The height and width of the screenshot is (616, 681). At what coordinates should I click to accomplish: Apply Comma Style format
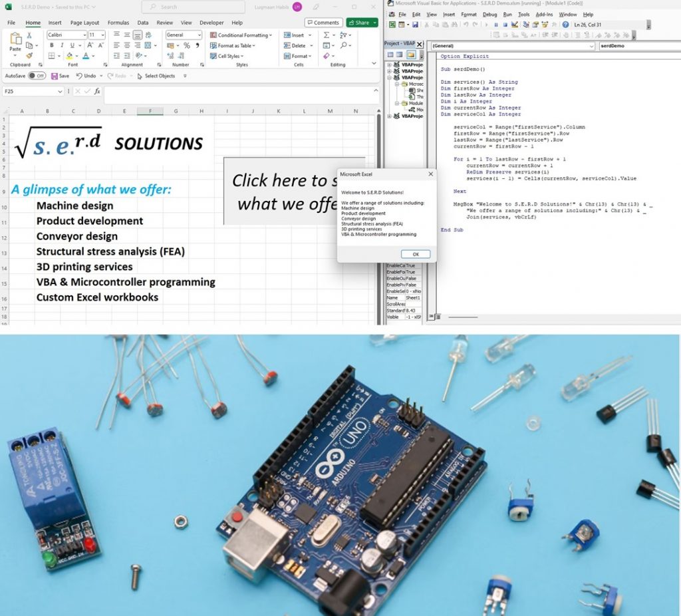(x=198, y=45)
